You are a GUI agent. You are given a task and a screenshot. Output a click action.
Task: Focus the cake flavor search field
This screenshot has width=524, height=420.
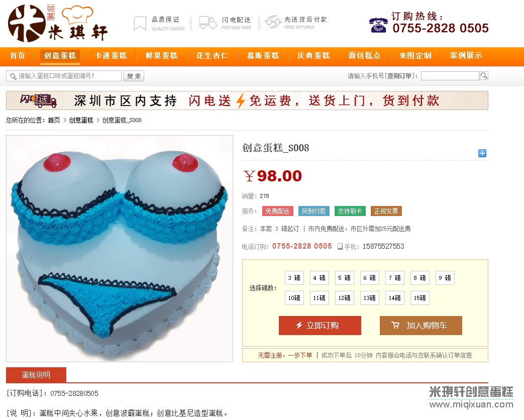pos(63,76)
